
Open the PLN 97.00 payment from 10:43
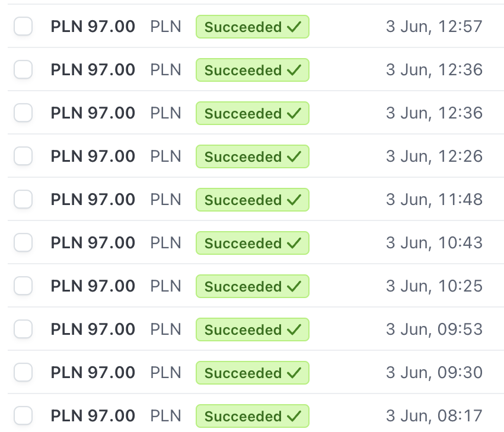point(93,243)
